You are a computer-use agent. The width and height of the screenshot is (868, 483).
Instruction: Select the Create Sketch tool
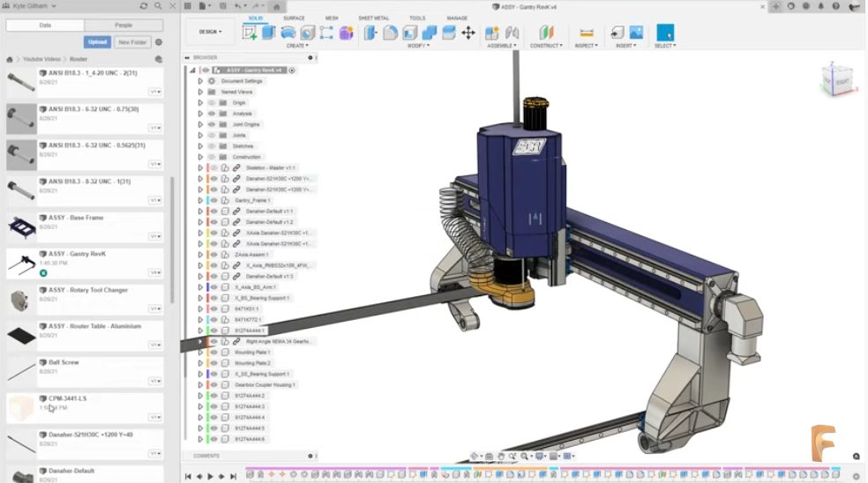point(250,33)
